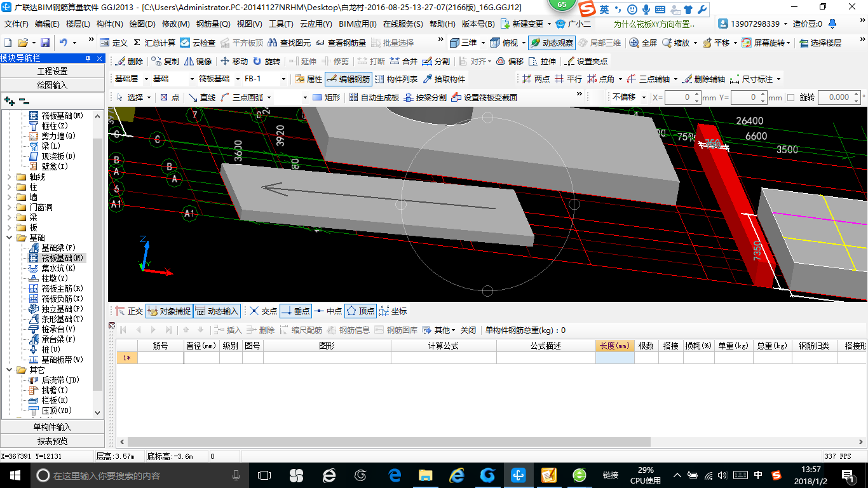Select the 移动 move tool
Screen dimensions: 868x488
point(234,61)
